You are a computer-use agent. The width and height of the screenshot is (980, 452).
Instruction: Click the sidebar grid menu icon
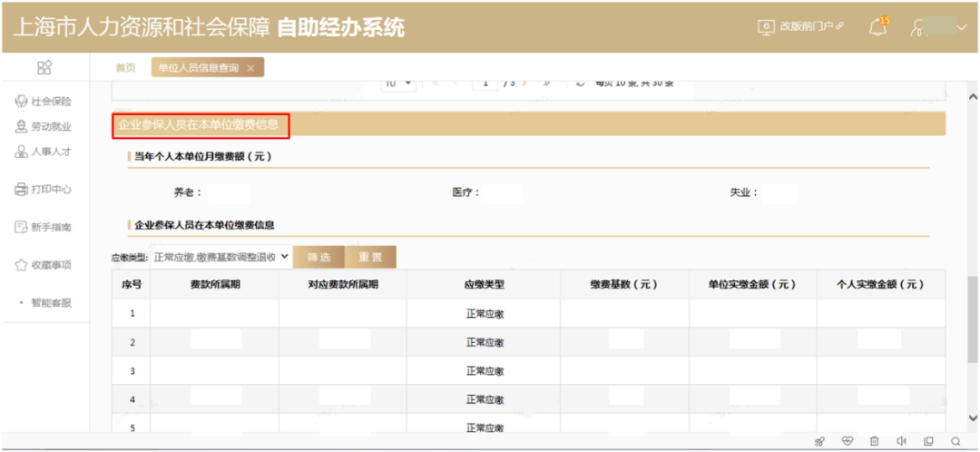coord(44,68)
